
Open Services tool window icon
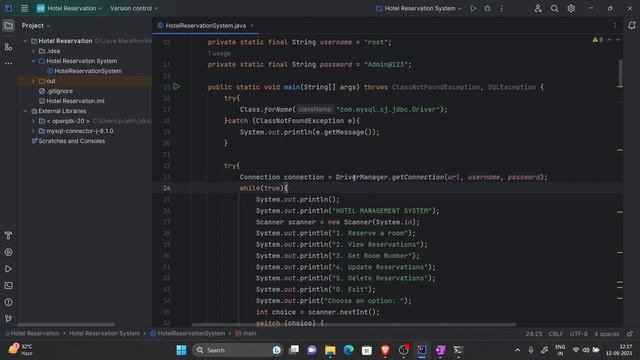[8, 252]
